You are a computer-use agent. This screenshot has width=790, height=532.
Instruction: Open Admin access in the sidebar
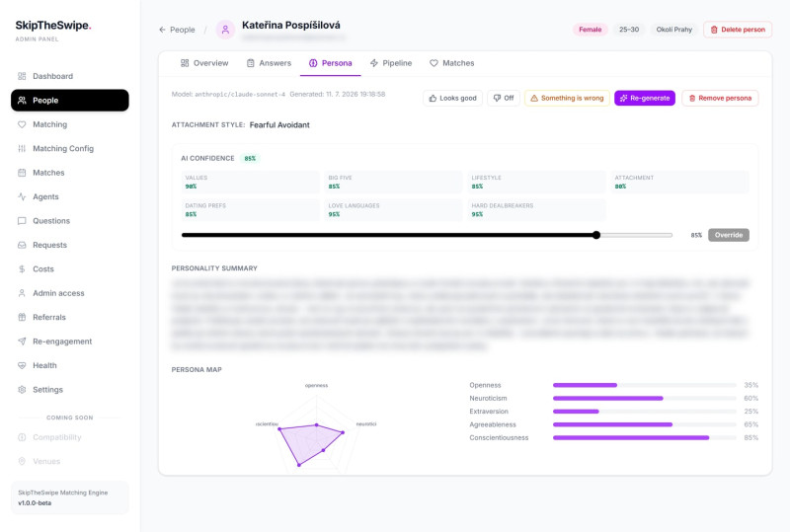point(69,293)
